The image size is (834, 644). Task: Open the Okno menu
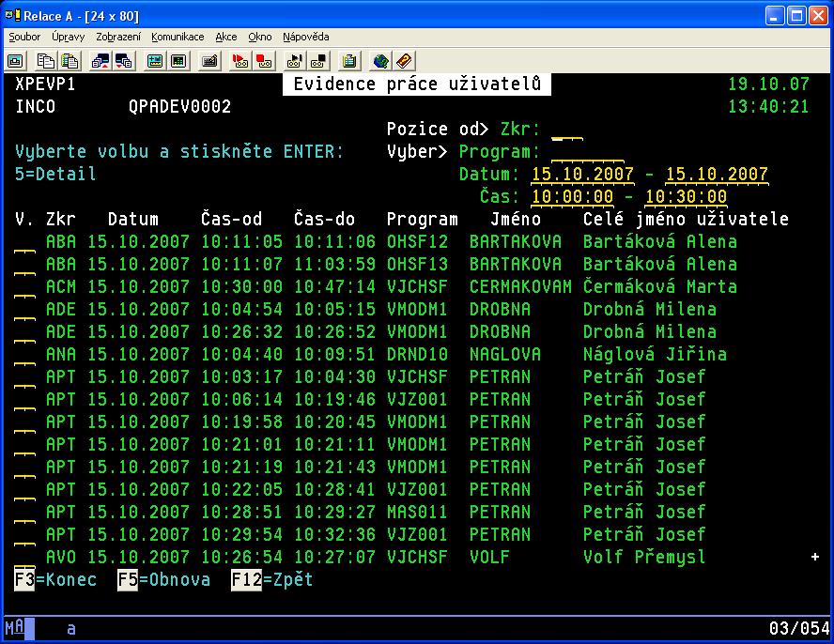tap(259, 37)
